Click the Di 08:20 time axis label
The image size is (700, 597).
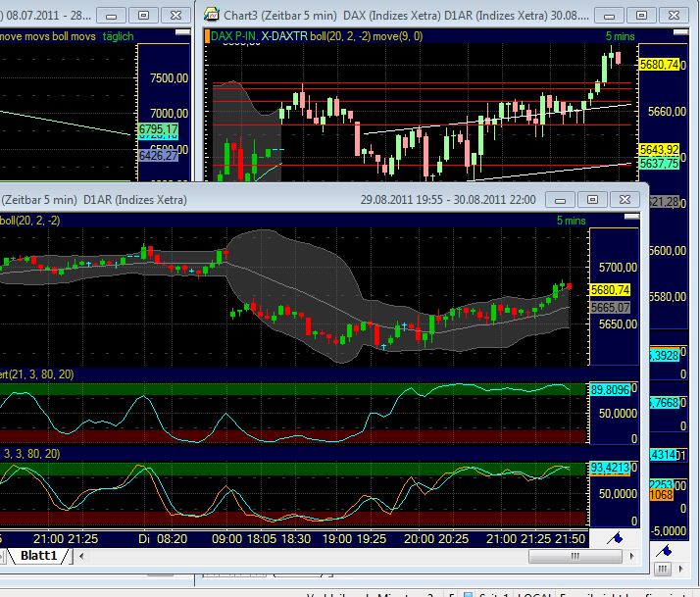[163, 539]
